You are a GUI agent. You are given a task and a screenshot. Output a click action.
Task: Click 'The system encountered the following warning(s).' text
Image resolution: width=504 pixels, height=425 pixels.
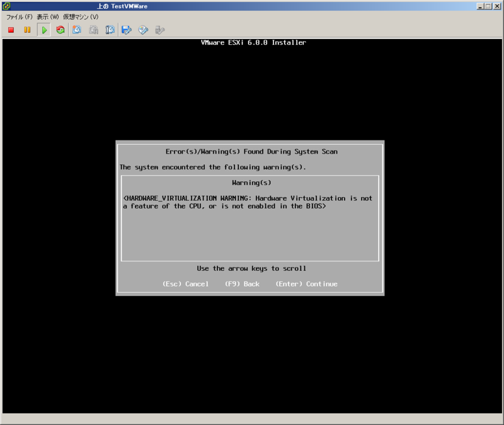213,167
